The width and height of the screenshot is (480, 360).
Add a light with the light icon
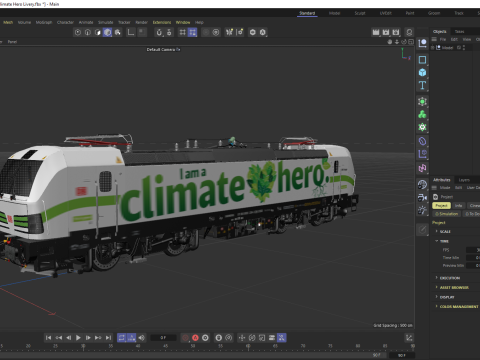422,210
